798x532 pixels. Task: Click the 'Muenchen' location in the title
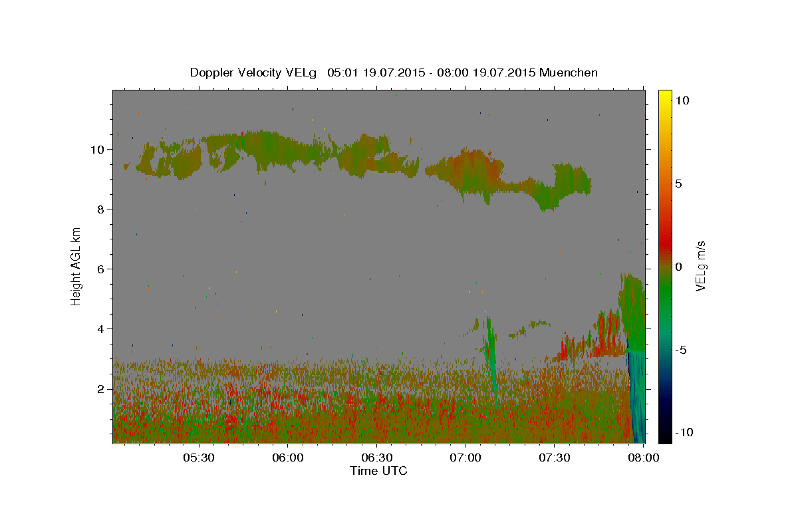569,72
